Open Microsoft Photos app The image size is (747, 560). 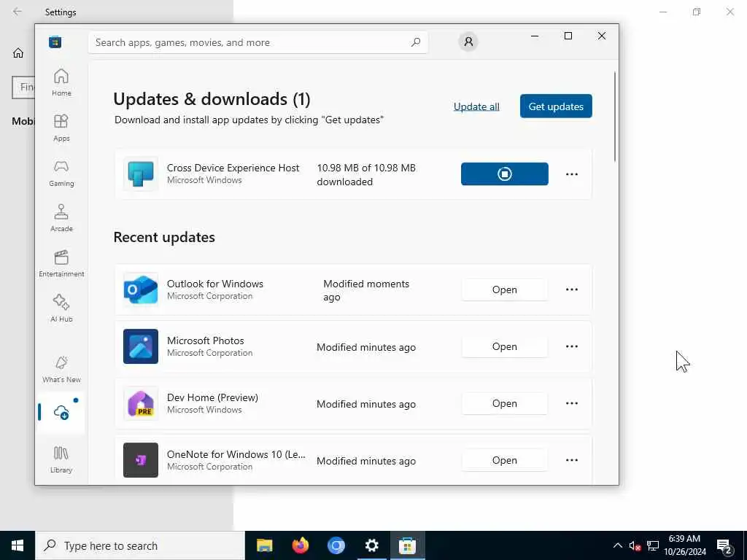tap(505, 346)
